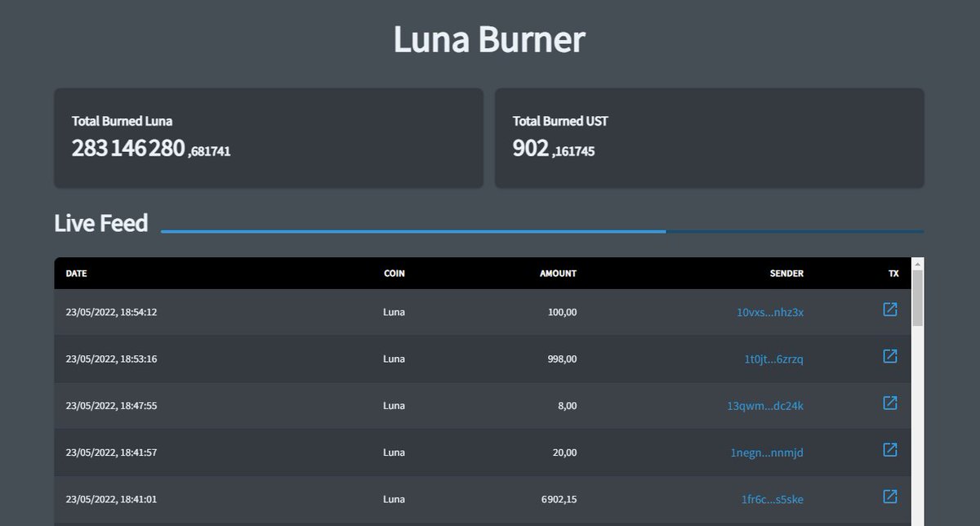Open the transaction link icon for the 6902,15 burn
The image size is (980, 526).
tap(889, 497)
